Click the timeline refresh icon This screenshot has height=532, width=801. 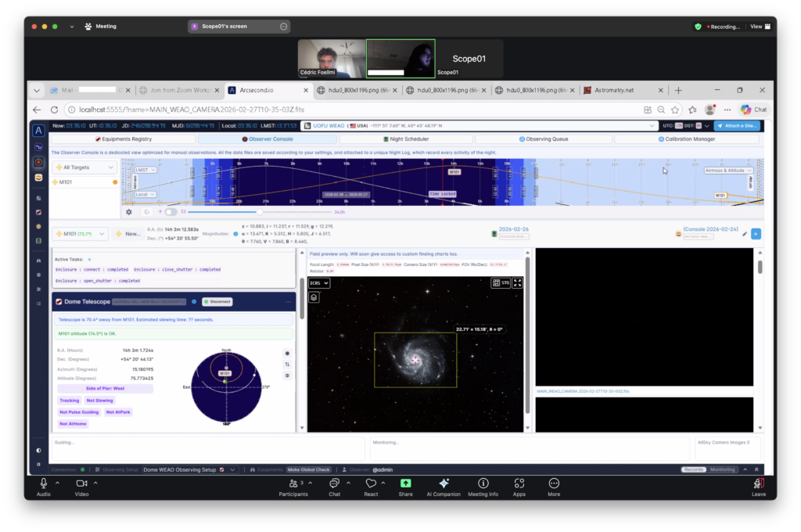pos(146,211)
